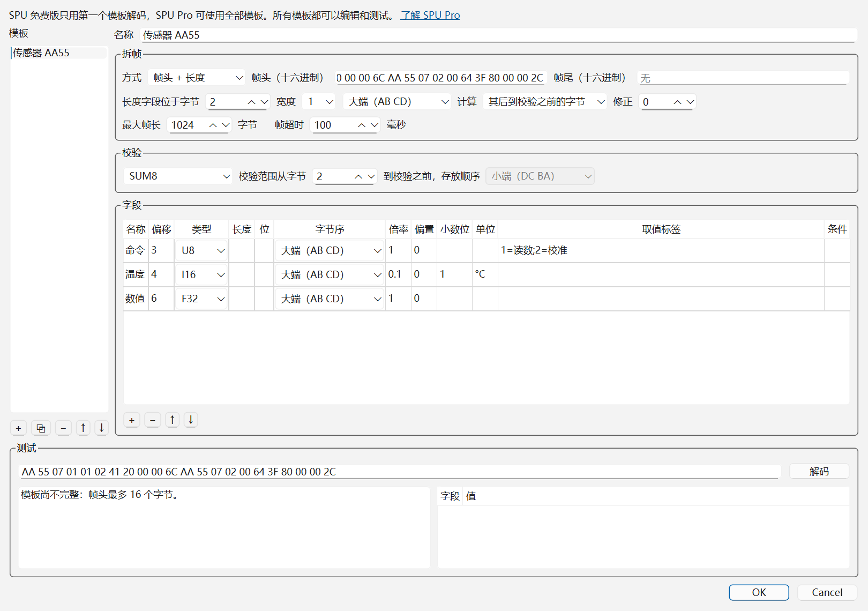Open the SUM8 checksum type dropdown
Image resolution: width=868 pixels, height=611 pixels.
coord(178,176)
